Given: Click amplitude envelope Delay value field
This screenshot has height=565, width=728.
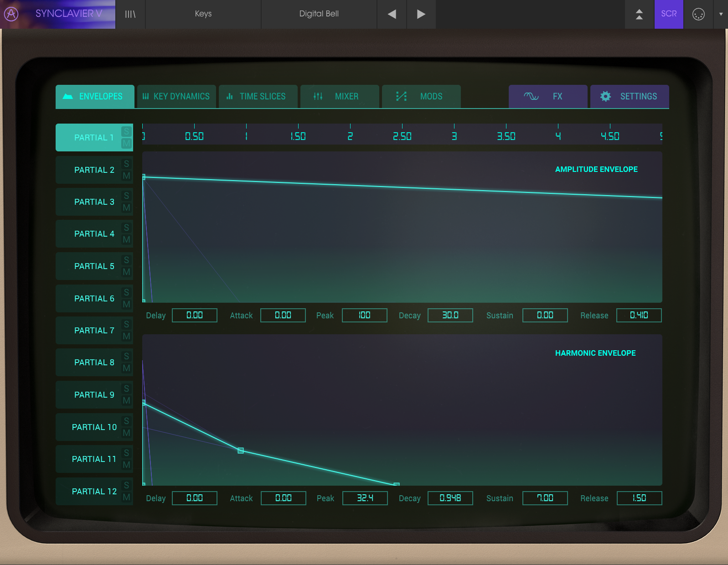Looking at the screenshot, I should pyautogui.click(x=195, y=315).
